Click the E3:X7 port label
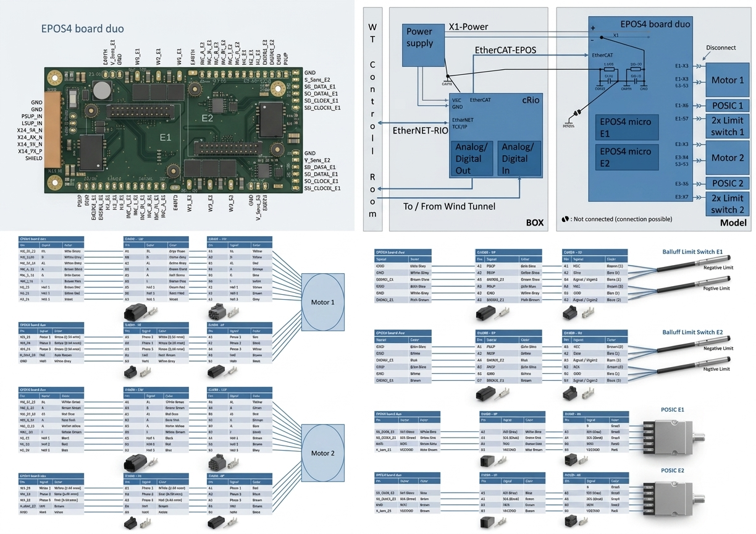 682,197
